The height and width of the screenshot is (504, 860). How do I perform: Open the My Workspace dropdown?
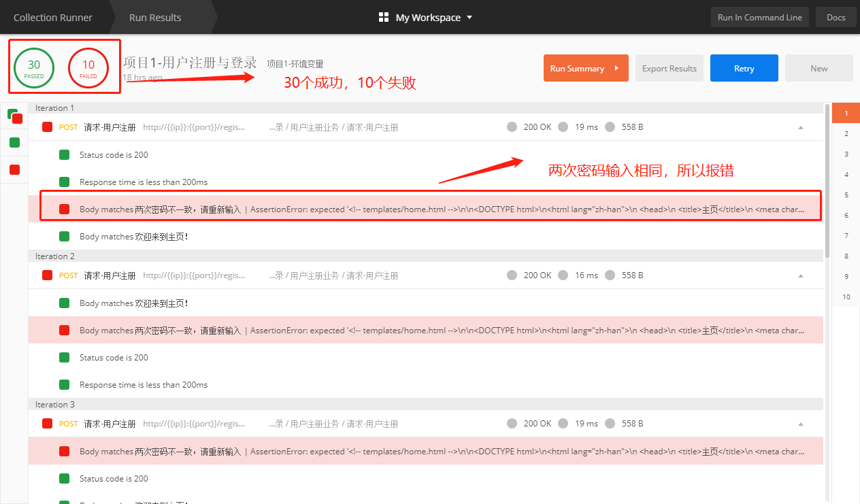pyautogui.click(x=469, y=17)
